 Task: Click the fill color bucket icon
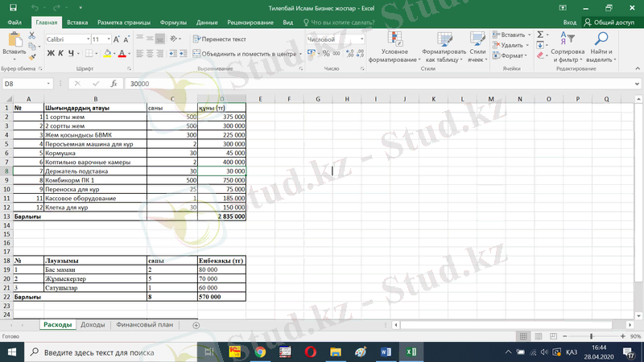[107, 53]
